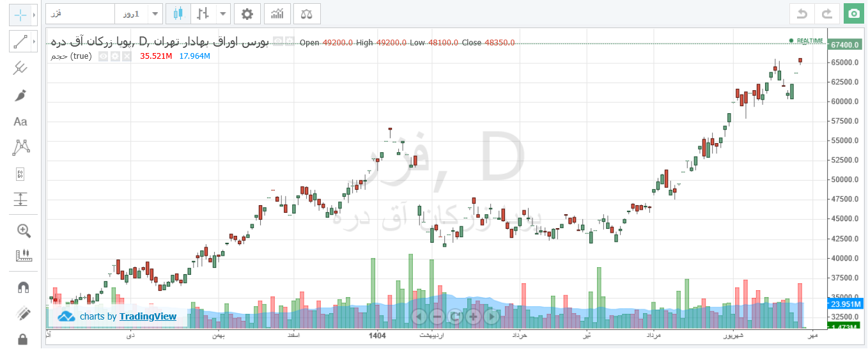Image resolution: width=868 pixels, height=356 pixels.
Task: Click the symbol search input field
Action: pos(80,13)
